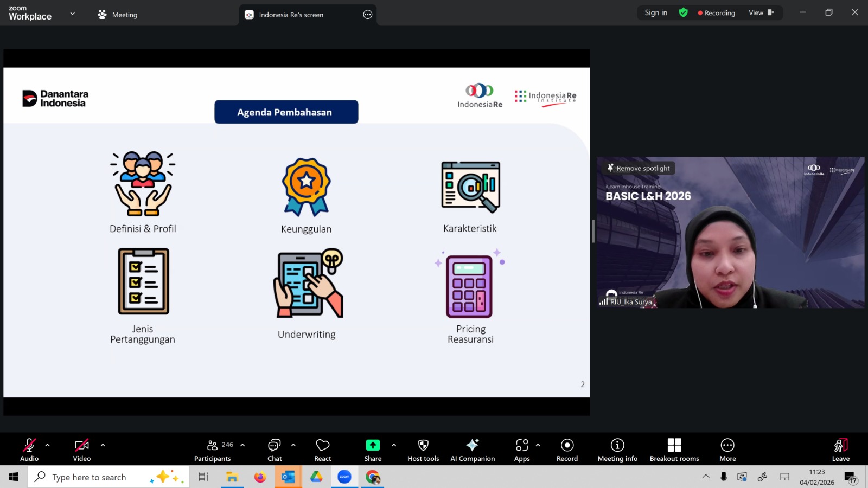Click Remove spotlight on speaker video
Viewport: 868px width, 488px height.
[639, 168]
